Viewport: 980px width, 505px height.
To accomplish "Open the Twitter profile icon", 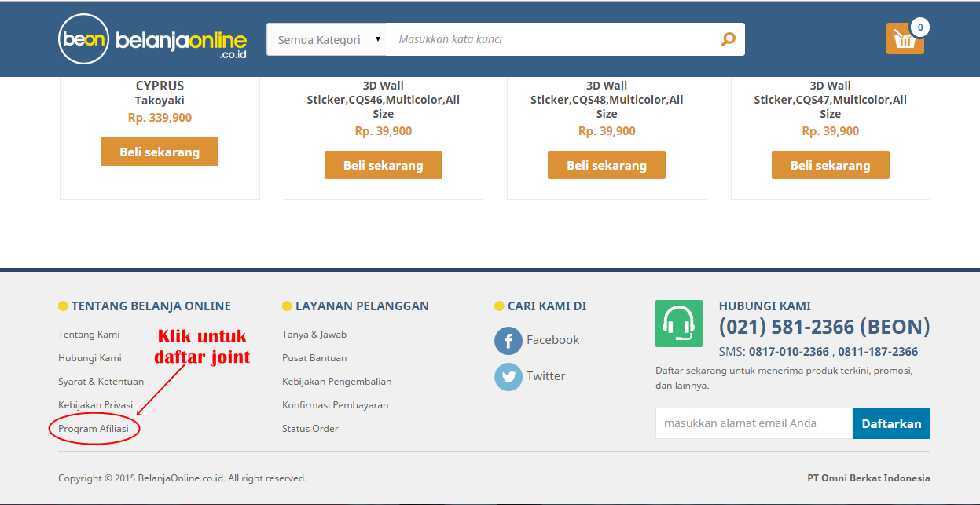I will 508,376.
